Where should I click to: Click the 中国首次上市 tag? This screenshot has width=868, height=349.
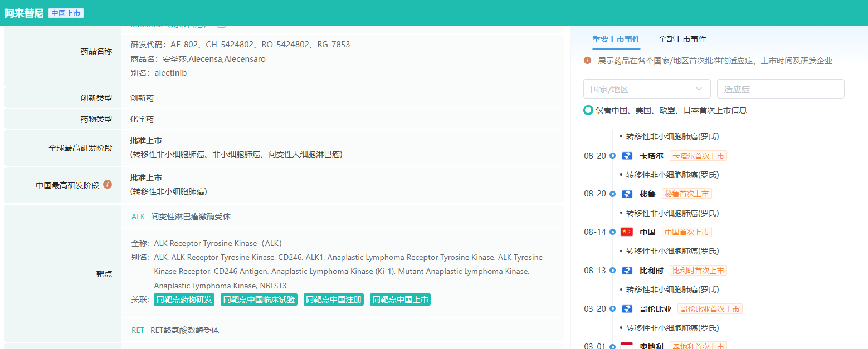coord(687,232)
